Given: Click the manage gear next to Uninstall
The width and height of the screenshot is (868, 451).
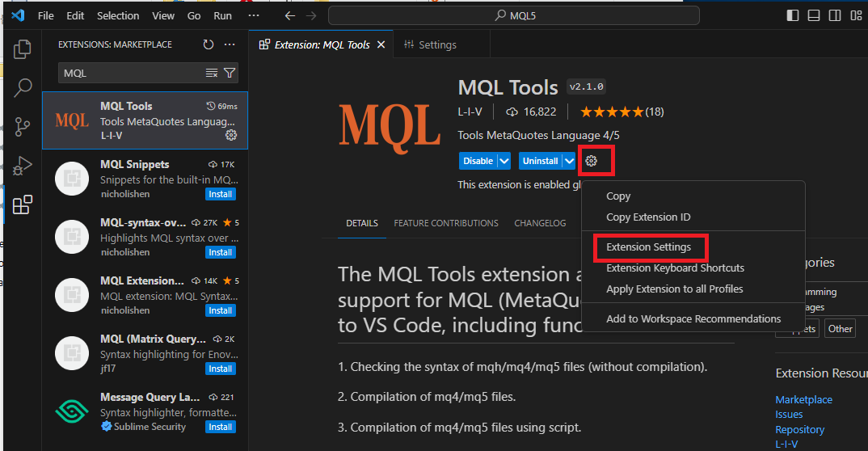Looking at the screenshot, I should (x=592, y=161).
